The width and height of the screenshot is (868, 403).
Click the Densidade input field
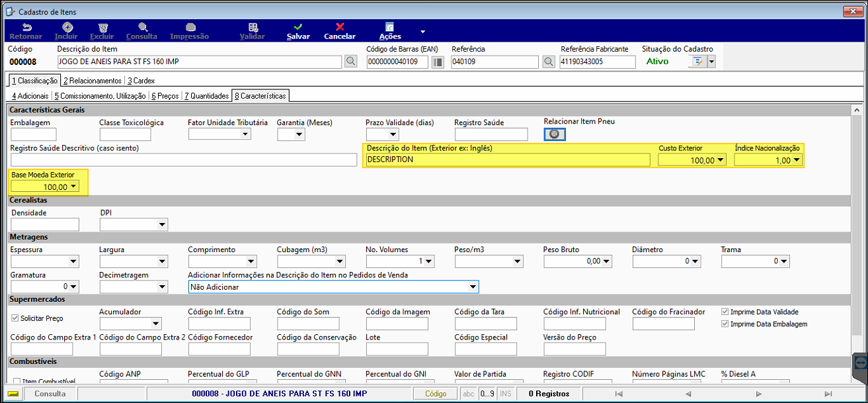(45, 225)
